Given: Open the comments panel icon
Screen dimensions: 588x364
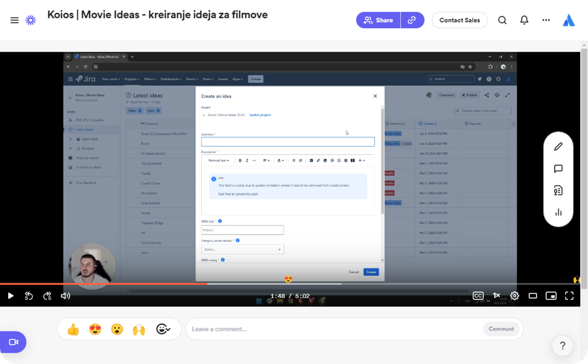Looking at the screenshot, I should (x=558, y=169).
